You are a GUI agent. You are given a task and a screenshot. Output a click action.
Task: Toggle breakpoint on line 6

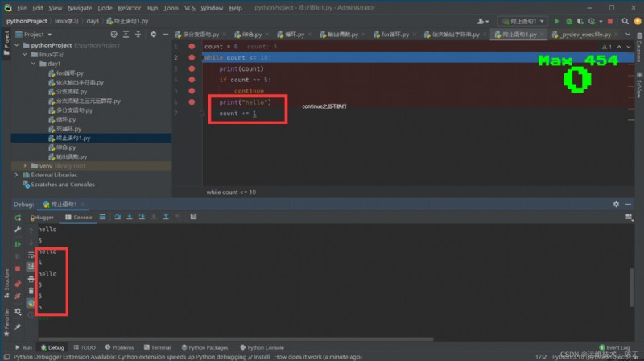click(x=192, y=102)
